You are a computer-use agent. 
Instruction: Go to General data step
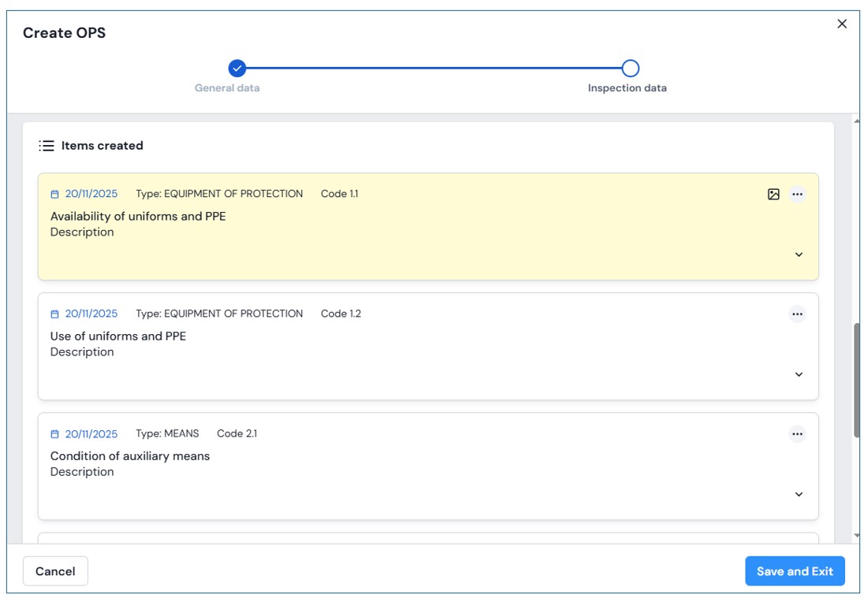pos(237,69)
